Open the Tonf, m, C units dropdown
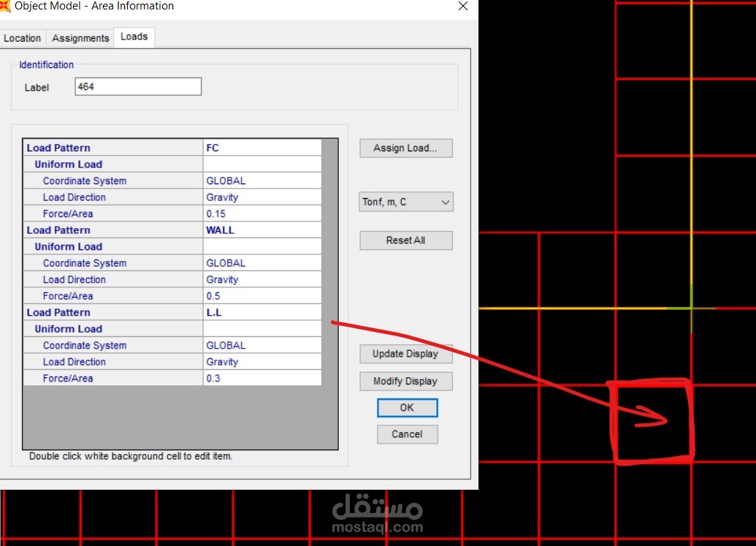 [406, 202]
